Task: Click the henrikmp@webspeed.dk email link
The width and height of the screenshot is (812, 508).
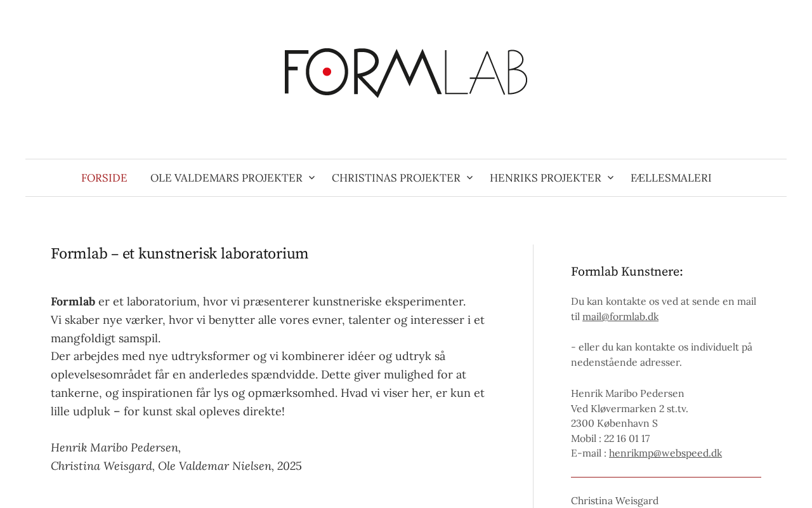Action: 665,453
